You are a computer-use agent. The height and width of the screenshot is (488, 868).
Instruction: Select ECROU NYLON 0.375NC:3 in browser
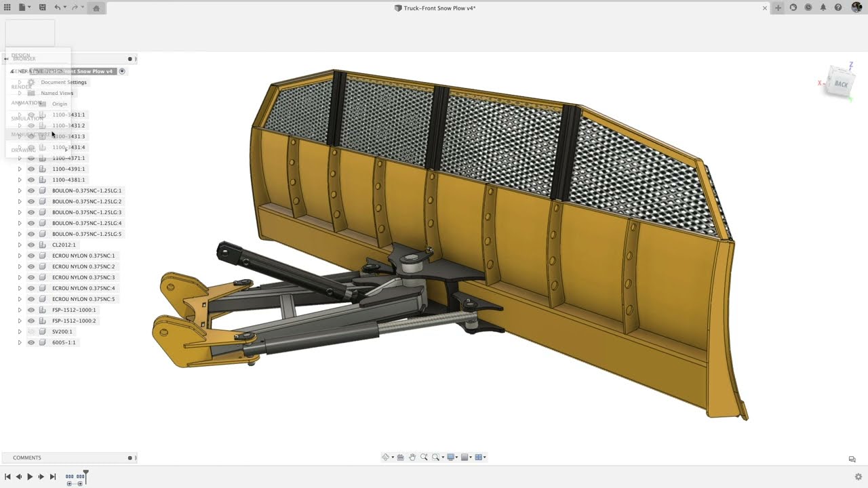point(83,277)
